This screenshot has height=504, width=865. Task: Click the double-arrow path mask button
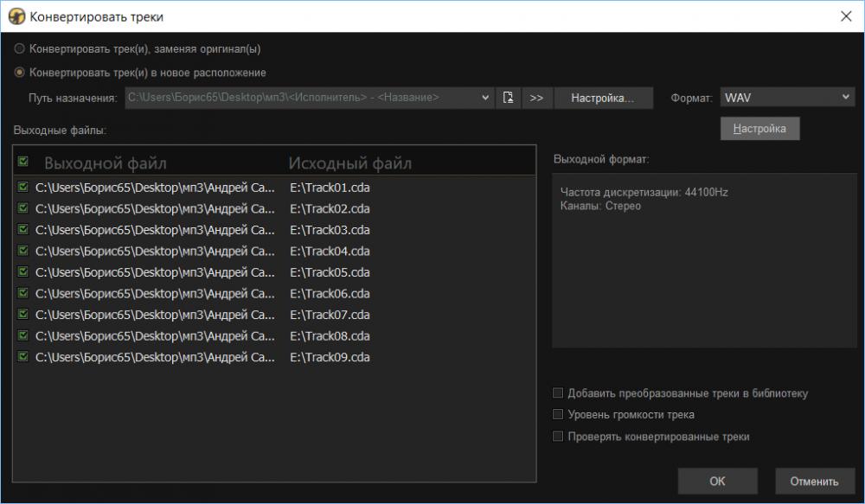536,98
